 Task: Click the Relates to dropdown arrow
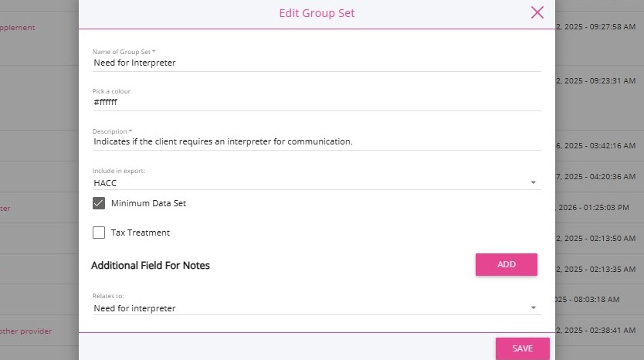click(x=533, y=308)
